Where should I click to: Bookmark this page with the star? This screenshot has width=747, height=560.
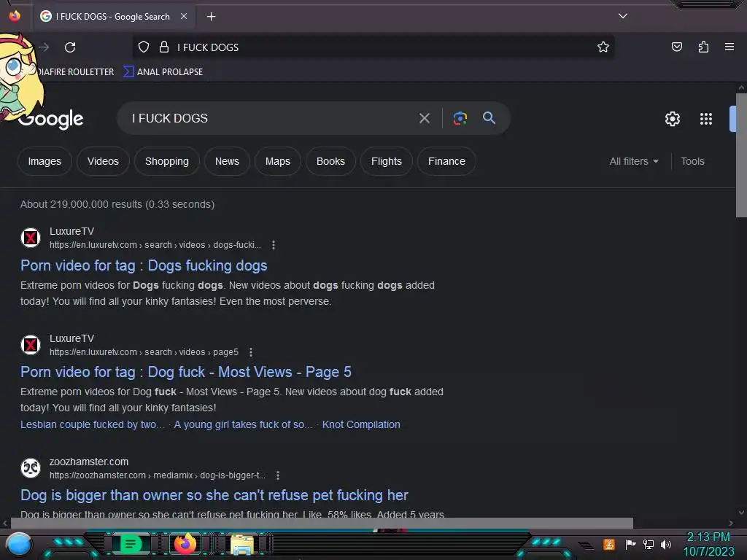pyautogui.click(x=603, y=47)
